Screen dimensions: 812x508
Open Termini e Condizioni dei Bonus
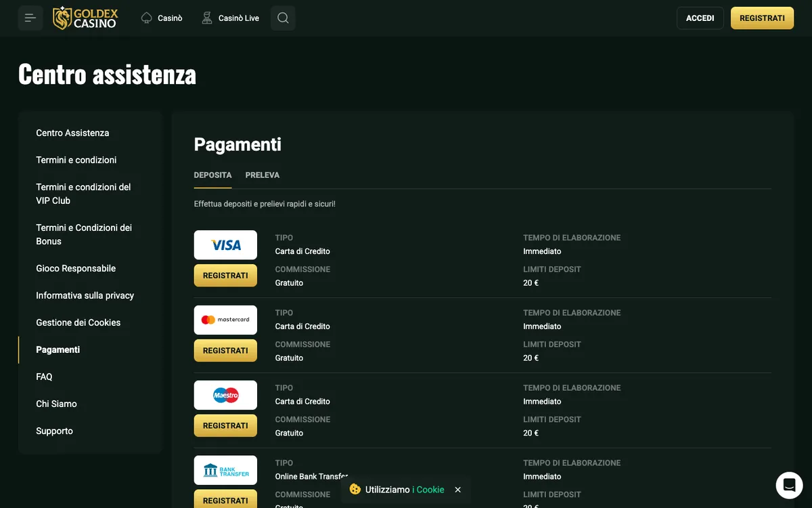(84, 234)
